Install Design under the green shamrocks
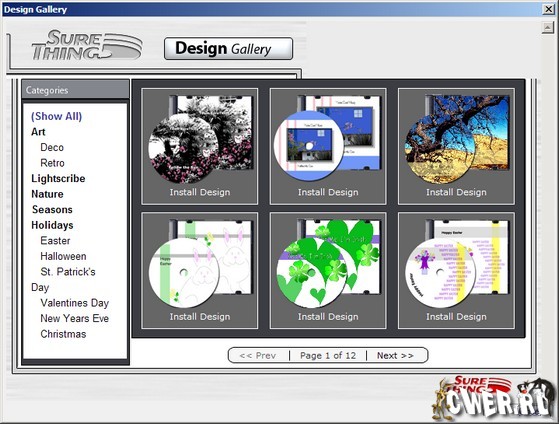Screen dimensions: 559x424 coord(328,317)
